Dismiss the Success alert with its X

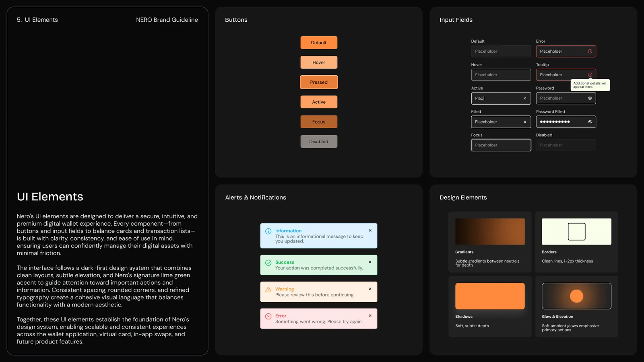coord(370,262)
